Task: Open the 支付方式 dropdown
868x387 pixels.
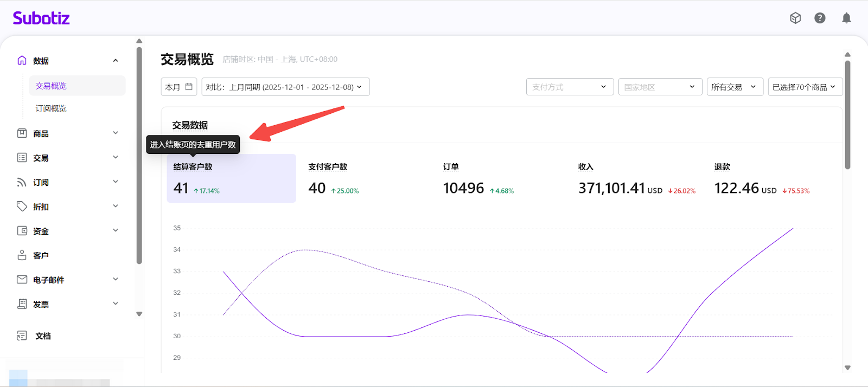Action: pyautogui.click(x=570, y=87)
